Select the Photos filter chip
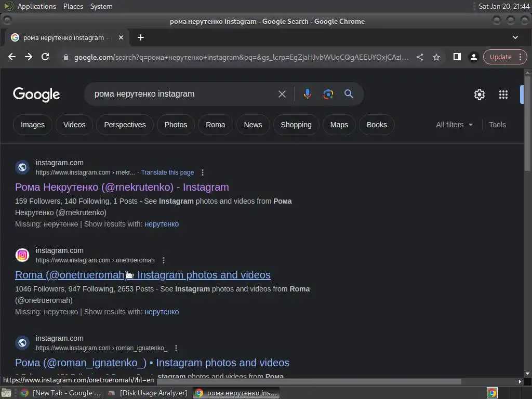This screenshot has width=532, height=399. [176, 125]
